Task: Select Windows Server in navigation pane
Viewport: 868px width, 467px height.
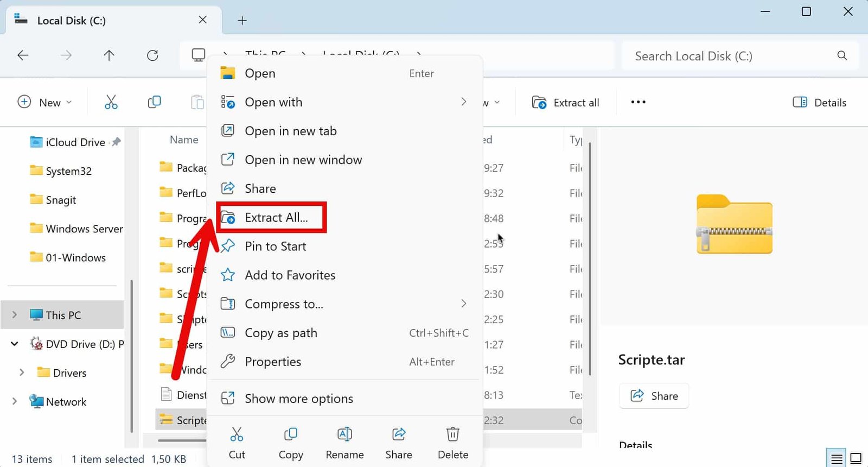Action: pyautogui.click(x=76, y=229)
